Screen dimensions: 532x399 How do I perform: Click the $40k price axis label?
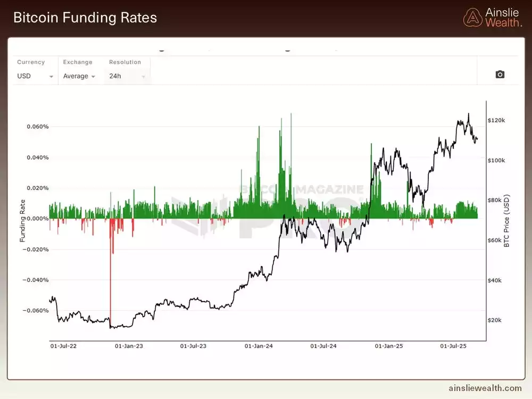[x=494, y=280]
